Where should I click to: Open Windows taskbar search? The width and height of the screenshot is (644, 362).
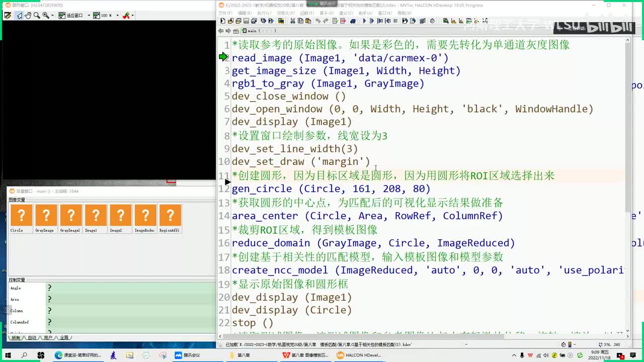[x=24, y=355]
